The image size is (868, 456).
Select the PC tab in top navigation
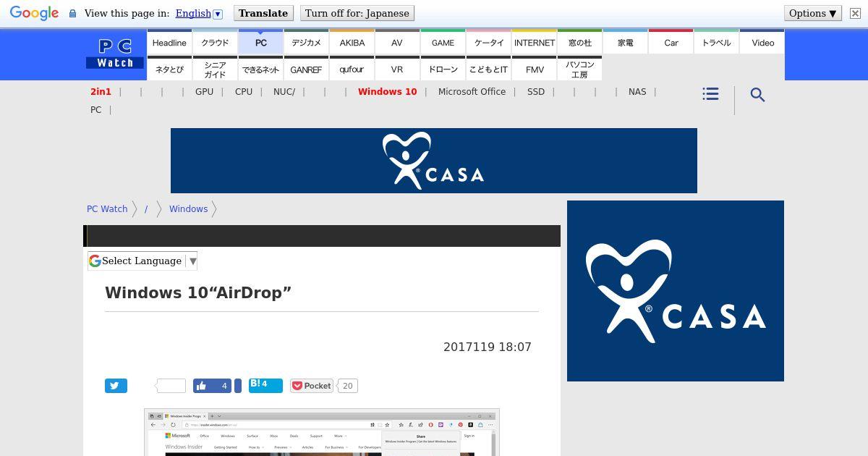(260, 43)
